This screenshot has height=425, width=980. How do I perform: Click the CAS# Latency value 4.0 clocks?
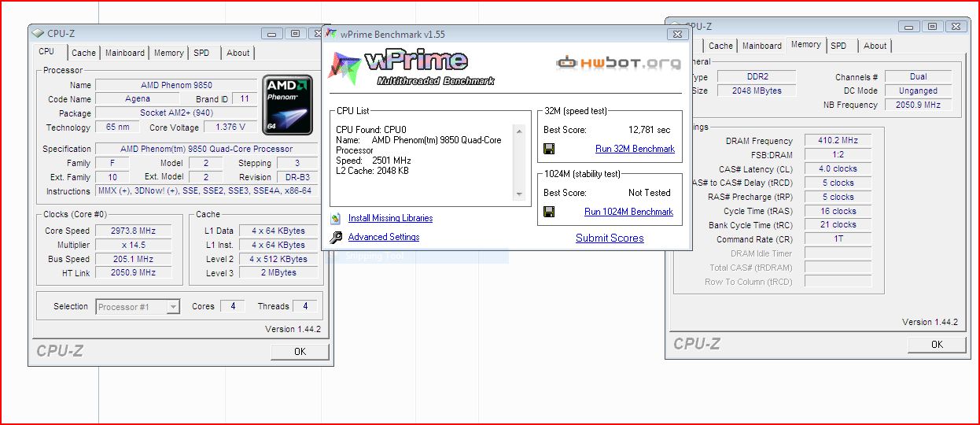(838, 169)
